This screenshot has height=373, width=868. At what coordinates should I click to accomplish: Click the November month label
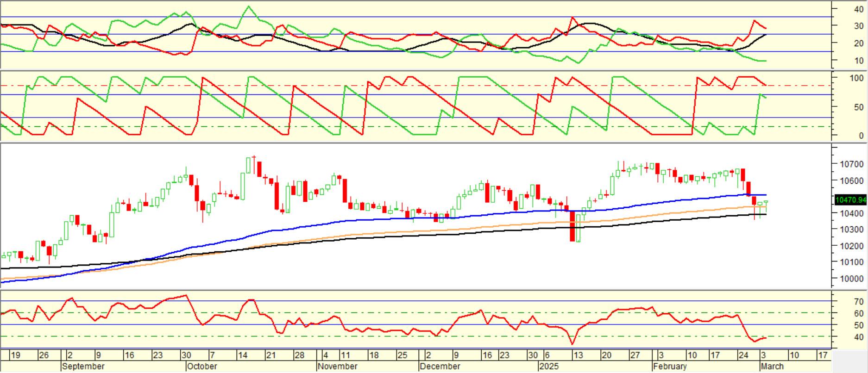point(338,367)
